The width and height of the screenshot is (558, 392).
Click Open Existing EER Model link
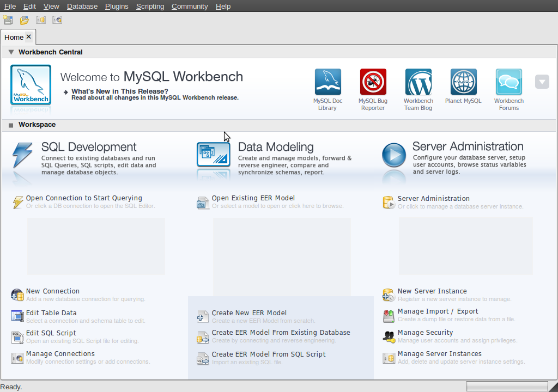(x=253, y=198)
